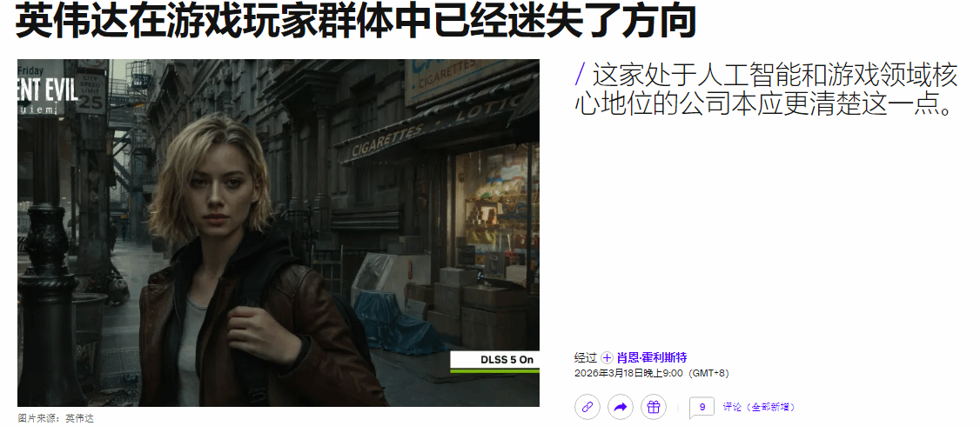The image size is (980, 426).
Task: Click the purple slash before the subtitle
Action: (581, 76)
